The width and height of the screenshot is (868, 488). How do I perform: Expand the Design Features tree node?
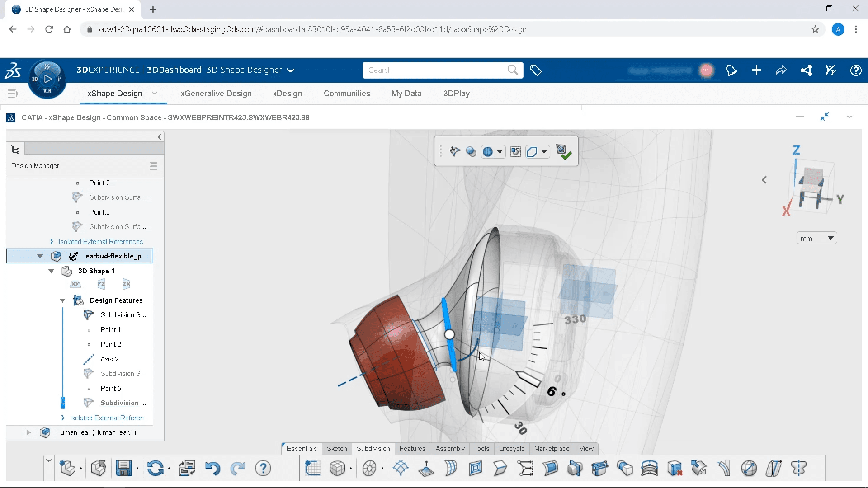click(x=62, y=300)
